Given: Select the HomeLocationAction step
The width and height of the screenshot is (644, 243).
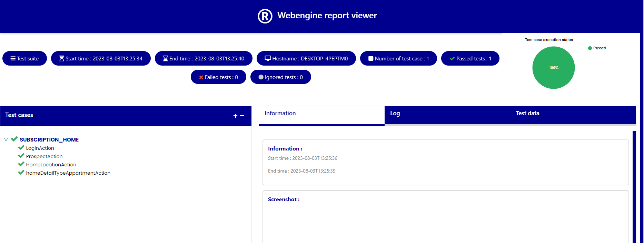Looking at the screenshot, I should click(x=51, y=165).
